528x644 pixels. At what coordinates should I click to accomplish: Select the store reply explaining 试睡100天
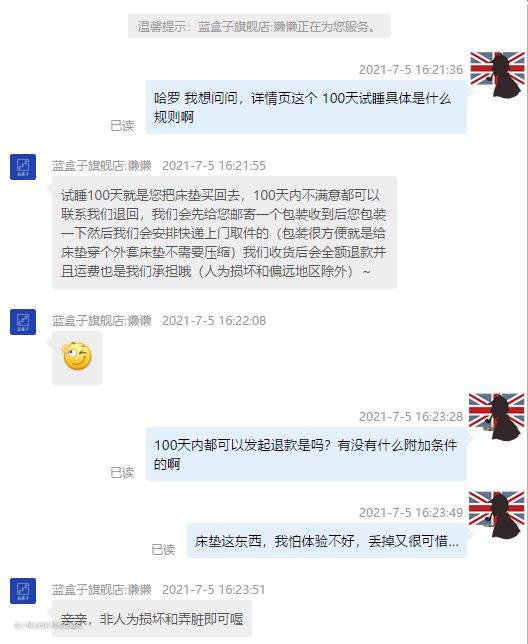pyautogui.click(x=224, y=232)
